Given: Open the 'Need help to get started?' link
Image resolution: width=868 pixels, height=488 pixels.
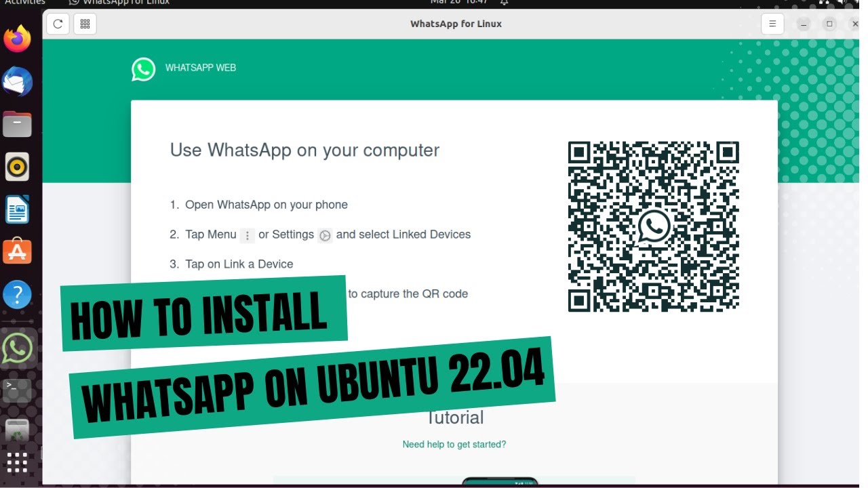Looking at the screenshot, I should coord(454,445).
